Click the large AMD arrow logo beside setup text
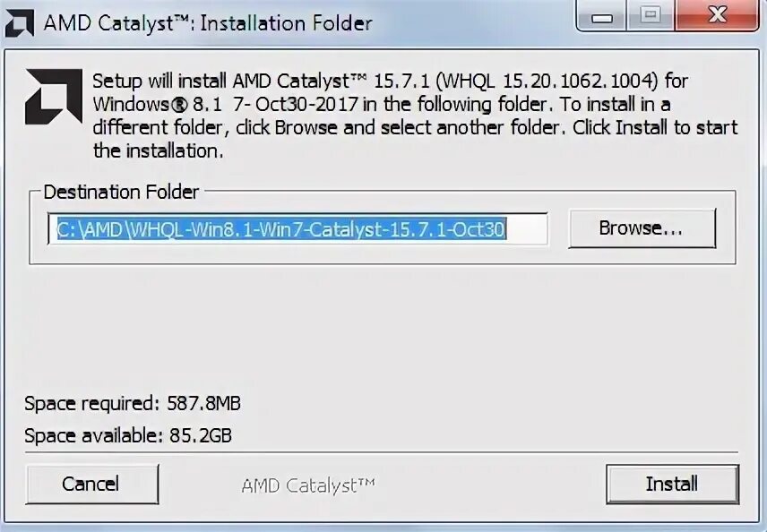This screenshot has height=532, width=767. tap(54, 96)
